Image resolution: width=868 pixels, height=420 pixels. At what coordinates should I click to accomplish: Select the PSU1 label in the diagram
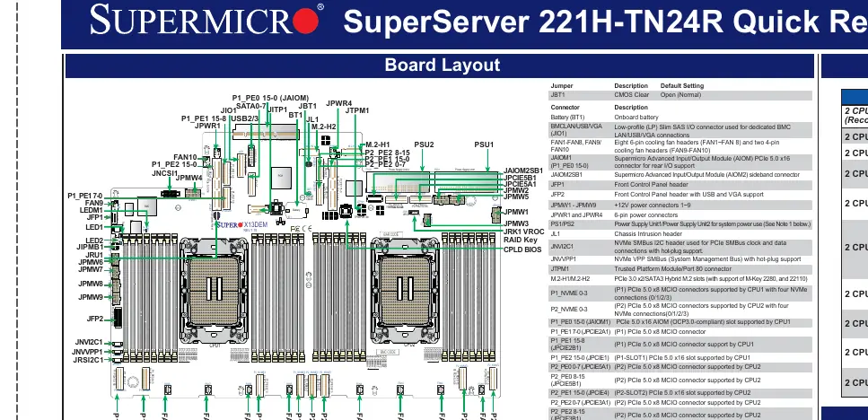(x=484, y=144)
